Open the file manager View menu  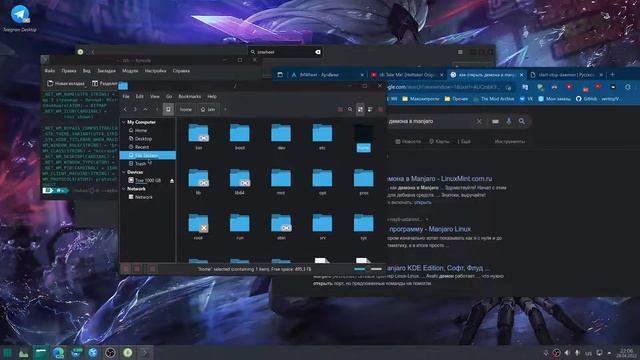[x=155, y=97]
